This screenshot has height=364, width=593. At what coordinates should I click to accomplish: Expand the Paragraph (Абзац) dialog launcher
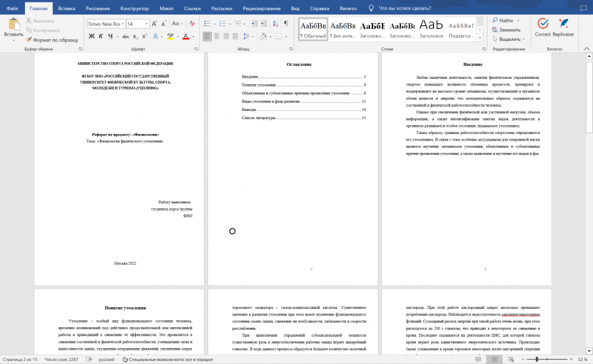point(291,49)
